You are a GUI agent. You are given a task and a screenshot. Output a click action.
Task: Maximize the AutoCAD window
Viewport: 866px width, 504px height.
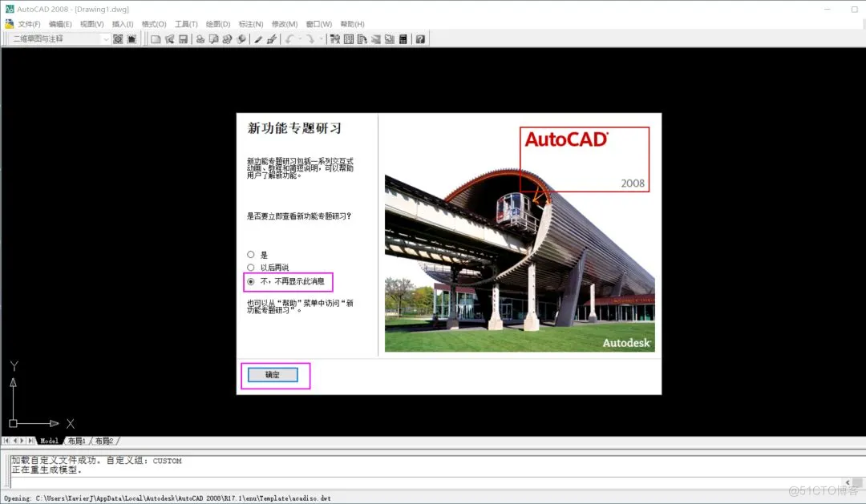[855, 9]
